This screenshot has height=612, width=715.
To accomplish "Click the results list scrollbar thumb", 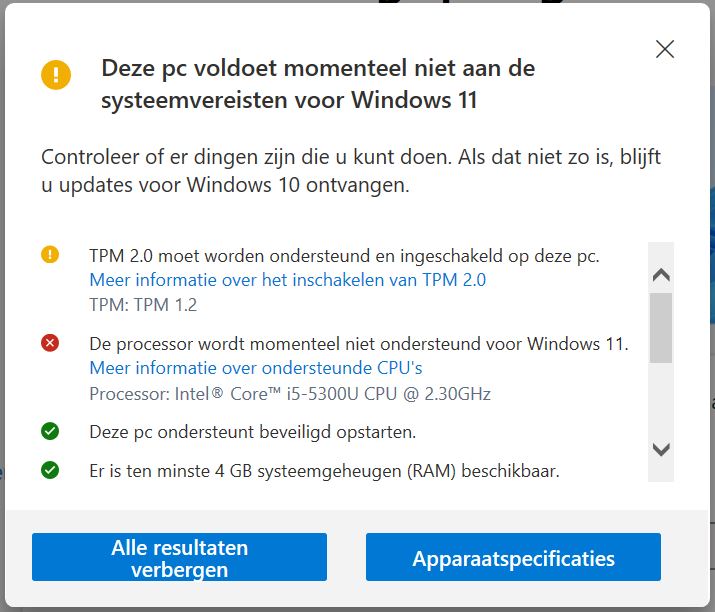I will [x=660, y=327].
